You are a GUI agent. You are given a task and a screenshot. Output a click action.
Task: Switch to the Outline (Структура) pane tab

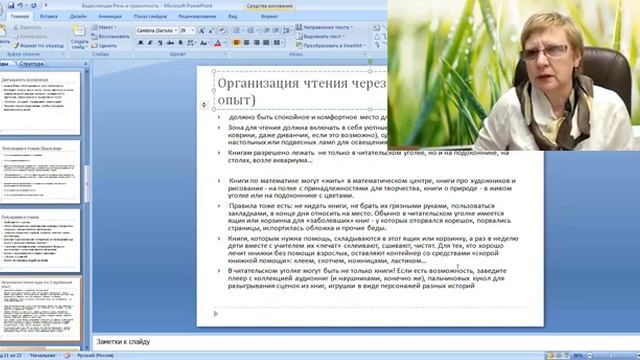coord(31,64)
